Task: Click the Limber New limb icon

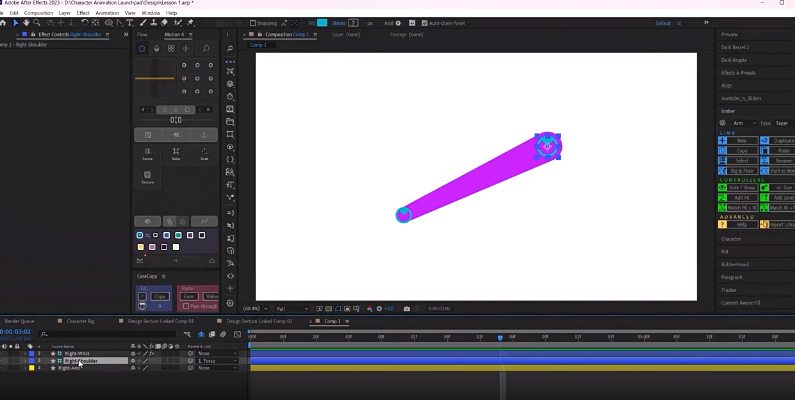Action: (723, 141)
